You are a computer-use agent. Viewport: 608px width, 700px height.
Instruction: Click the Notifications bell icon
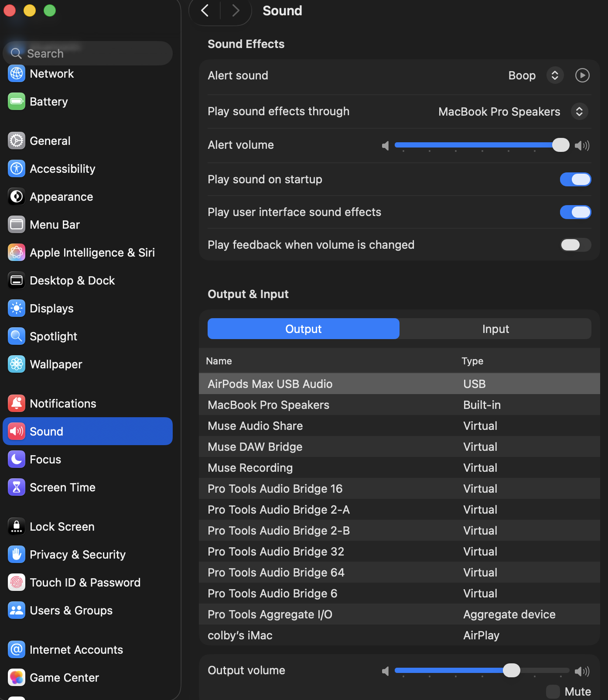click(17, 404)
